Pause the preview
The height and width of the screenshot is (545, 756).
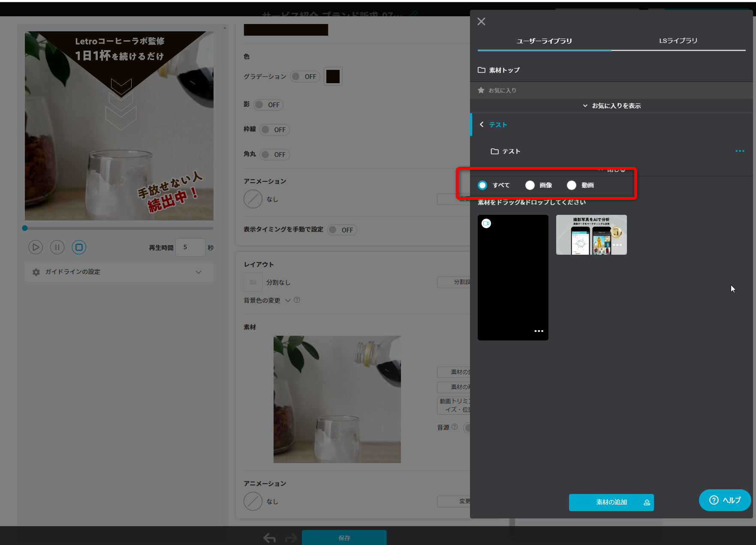57,247
